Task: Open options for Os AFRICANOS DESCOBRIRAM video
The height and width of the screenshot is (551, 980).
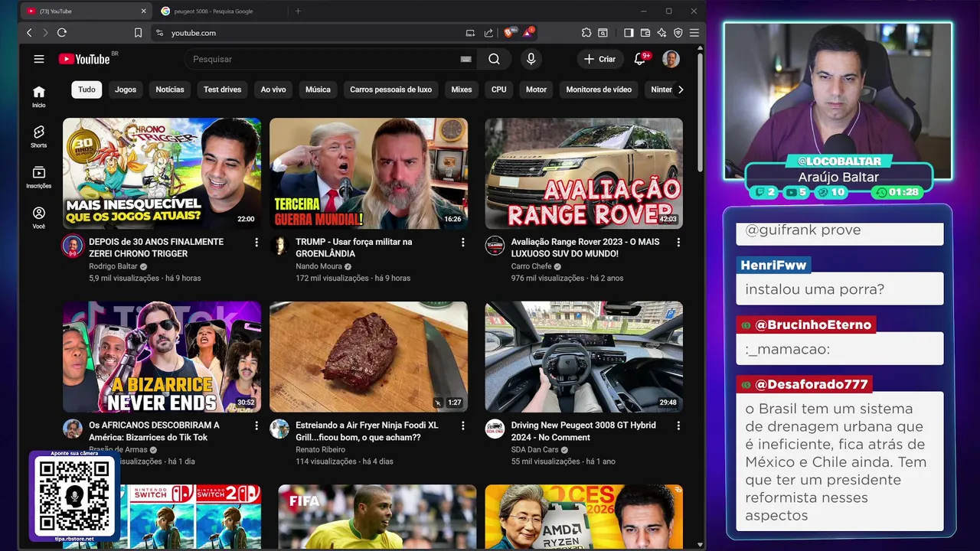Action: click(x=256, y=425)
